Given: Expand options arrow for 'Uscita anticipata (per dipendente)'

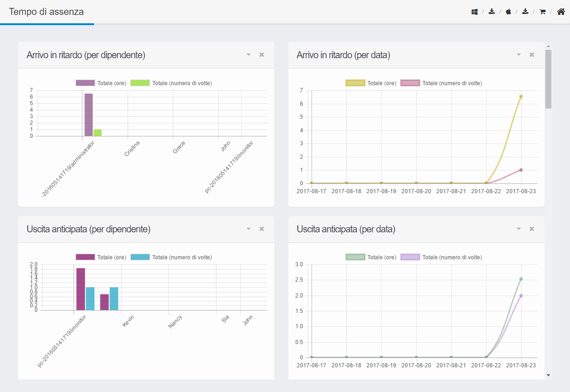Looking at the screenshot, I should click(x=249, y=229).
